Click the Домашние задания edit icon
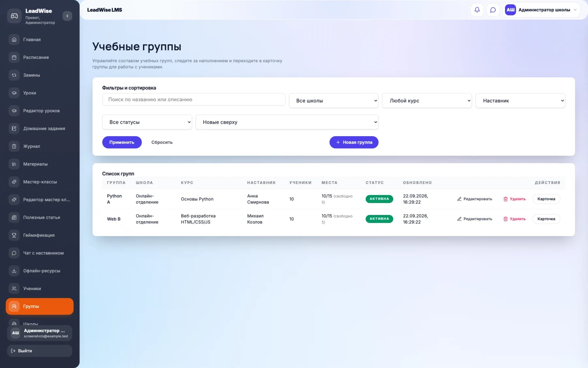This screenshot has width=588, height=368. tap(14, 129)
